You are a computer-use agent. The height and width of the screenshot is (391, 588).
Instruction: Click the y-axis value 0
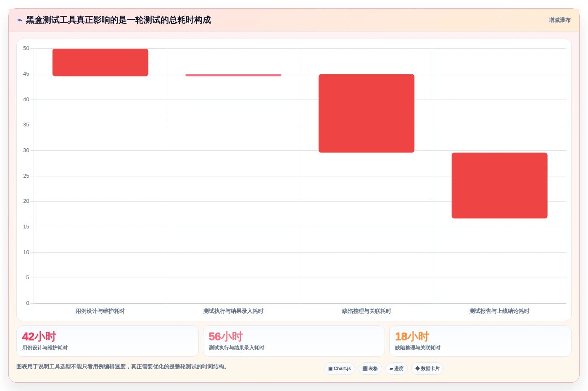point(28,303)
